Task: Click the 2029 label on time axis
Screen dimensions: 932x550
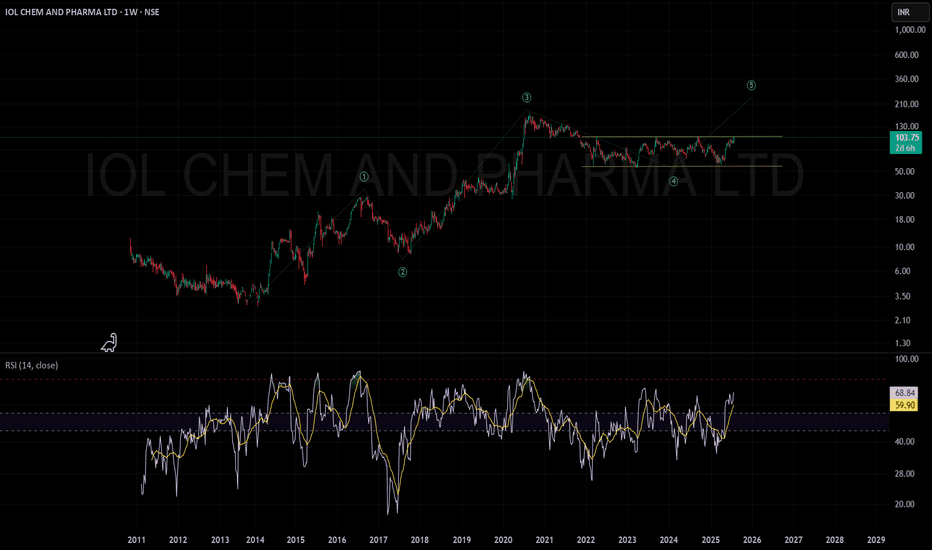Action: 876,540
